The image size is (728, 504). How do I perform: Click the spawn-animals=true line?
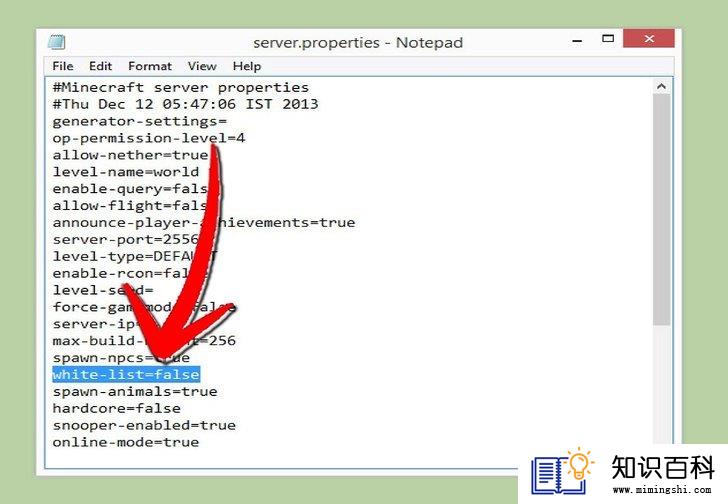(135, 391)
